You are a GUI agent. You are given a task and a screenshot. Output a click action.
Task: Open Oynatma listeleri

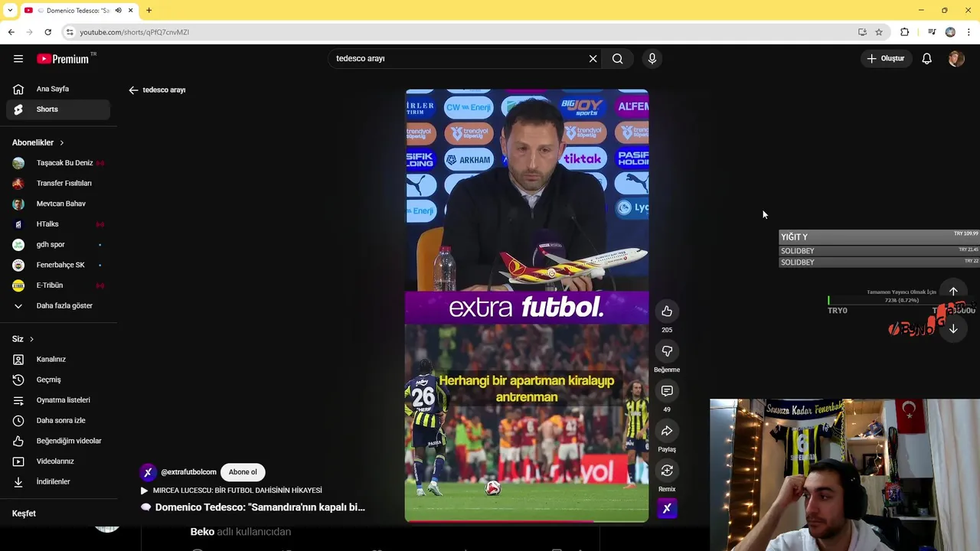coord(58,400)
